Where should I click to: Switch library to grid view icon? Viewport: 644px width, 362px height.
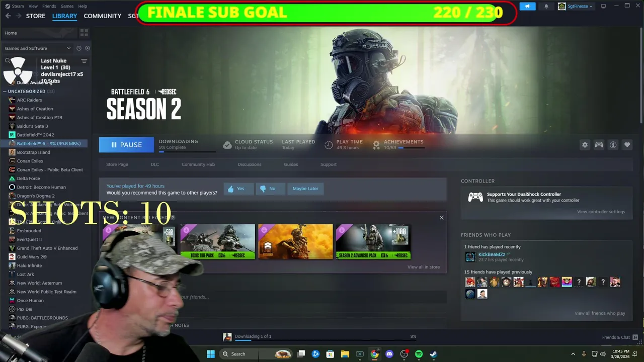coord(84,33)
